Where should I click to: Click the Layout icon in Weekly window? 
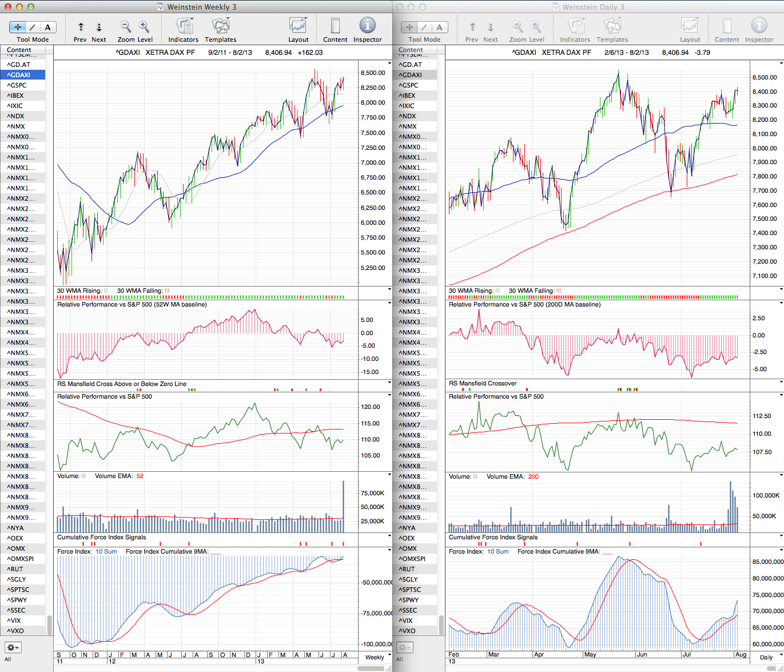(x=298, y=26)
